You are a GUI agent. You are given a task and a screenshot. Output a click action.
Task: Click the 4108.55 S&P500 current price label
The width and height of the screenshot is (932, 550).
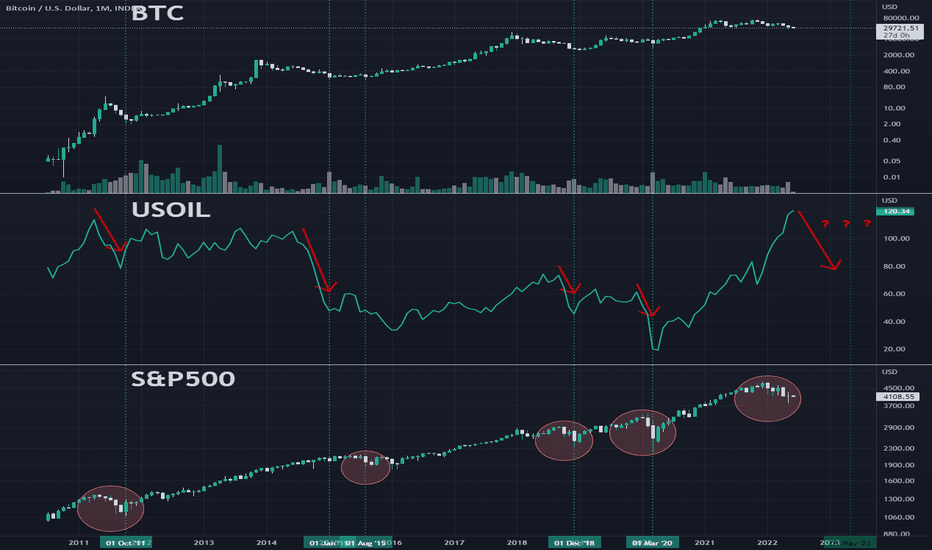898,397
